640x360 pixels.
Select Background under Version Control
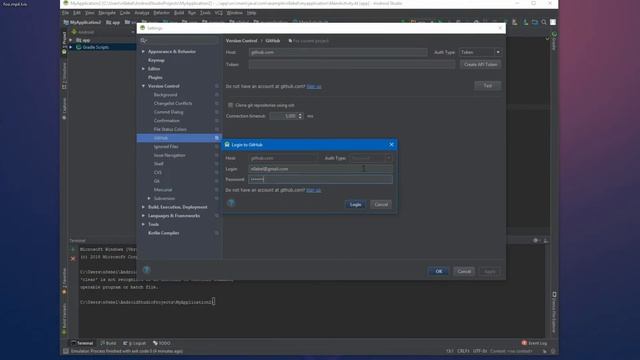165,95
